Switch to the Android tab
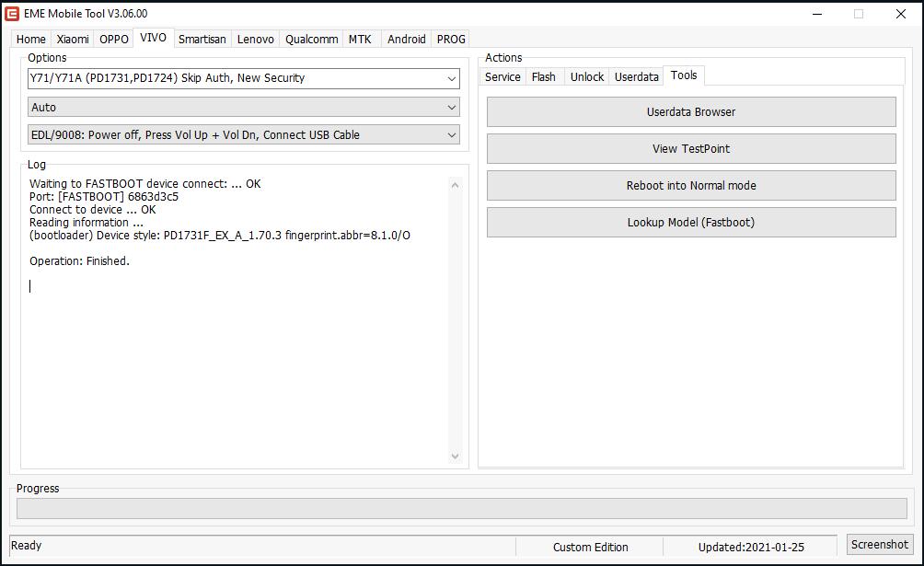This screenshot has height=566, width=924. point(406,39)
